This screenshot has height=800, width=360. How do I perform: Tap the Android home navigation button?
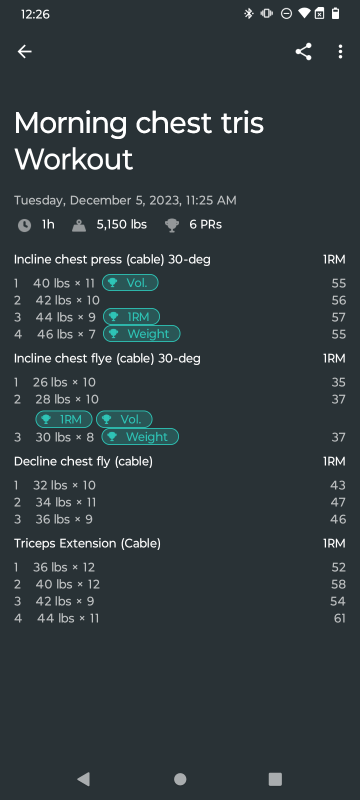(180, 779)
